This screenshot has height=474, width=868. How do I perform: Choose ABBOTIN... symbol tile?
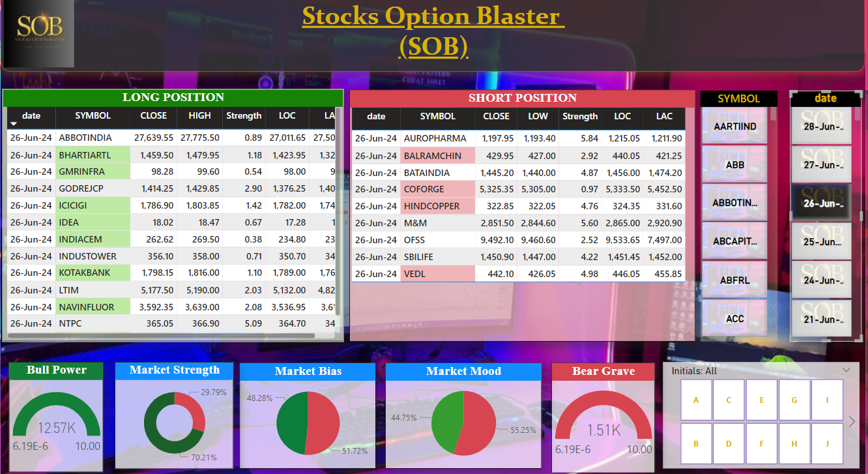[x=734, y=203]
